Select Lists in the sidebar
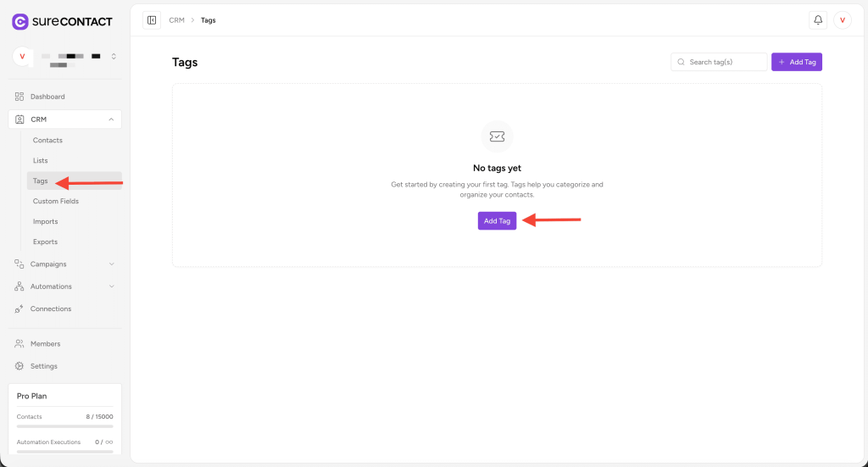 pos(41,161)
